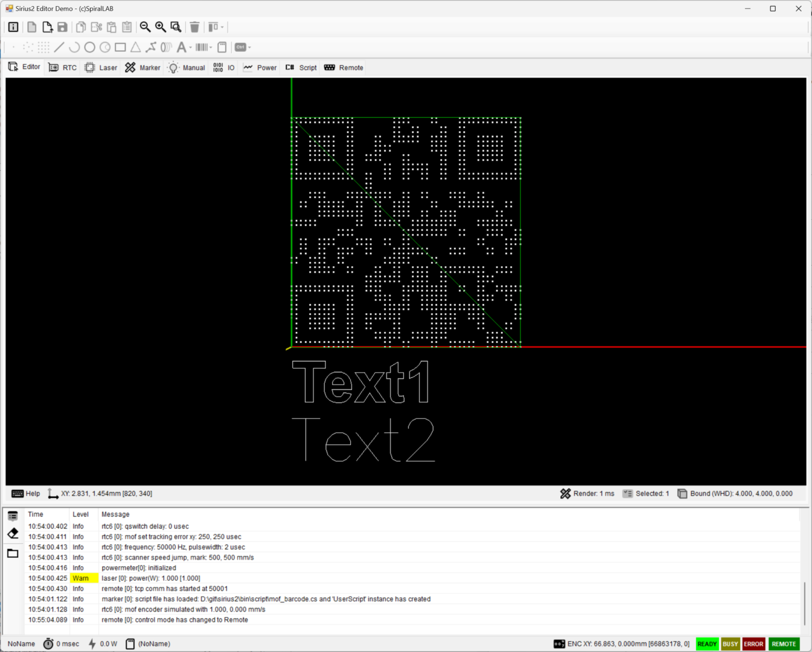
Task: Select the Rectangle drawing tool
Action: (120, 47)
